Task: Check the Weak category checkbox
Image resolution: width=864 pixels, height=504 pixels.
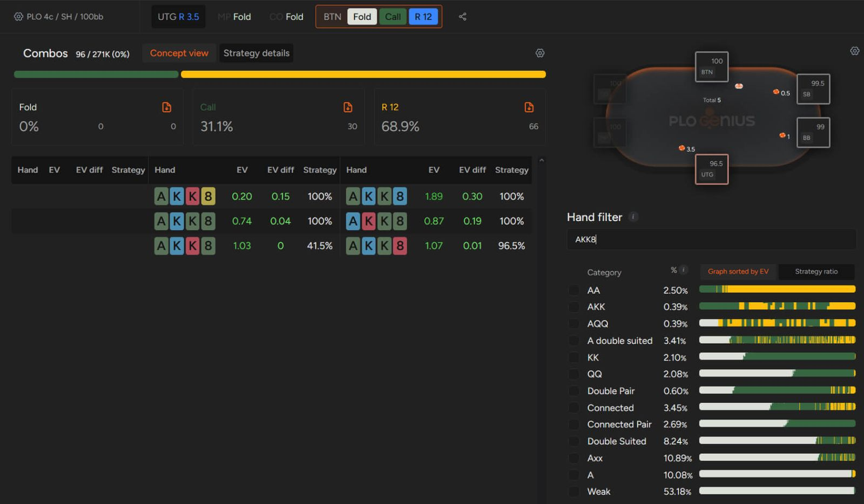Action: [573, 492]
